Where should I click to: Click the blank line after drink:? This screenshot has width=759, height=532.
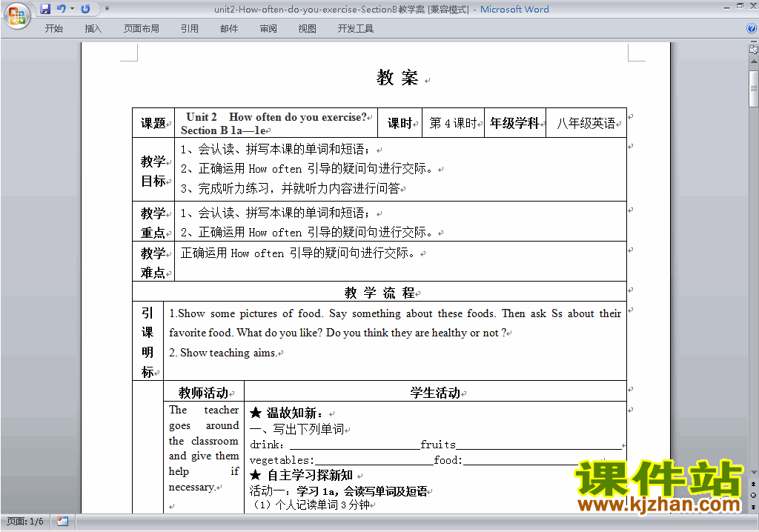(355, 445)
